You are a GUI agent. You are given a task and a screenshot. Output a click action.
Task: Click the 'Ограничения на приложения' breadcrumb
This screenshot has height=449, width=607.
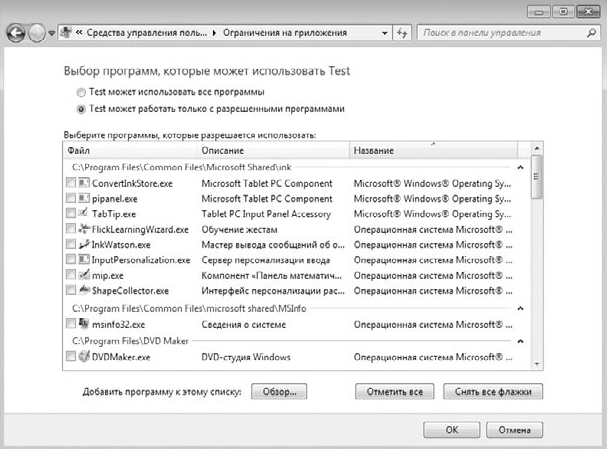285,33
